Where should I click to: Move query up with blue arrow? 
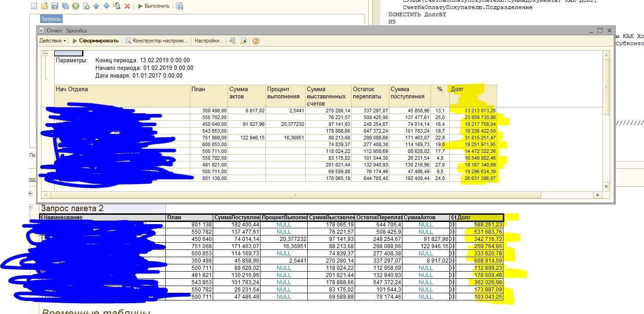tap(96, 6)
